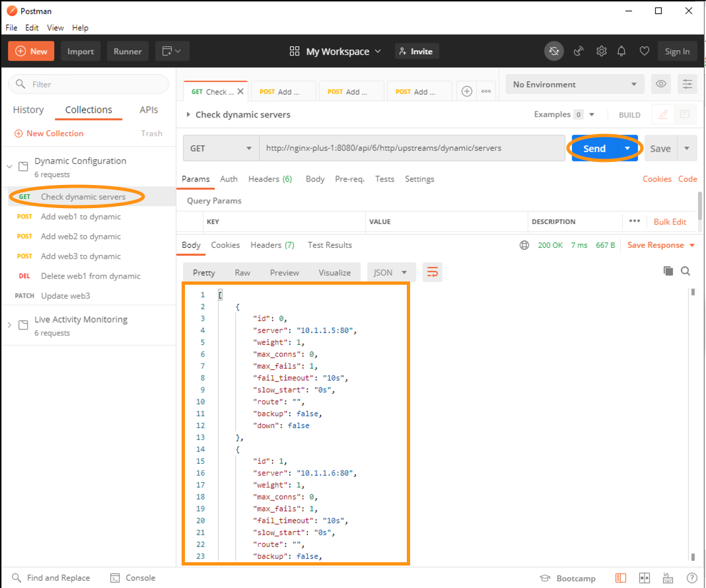This screenshot has height=588, width=706.
Task: Click the Invite button
Action: 417,52
